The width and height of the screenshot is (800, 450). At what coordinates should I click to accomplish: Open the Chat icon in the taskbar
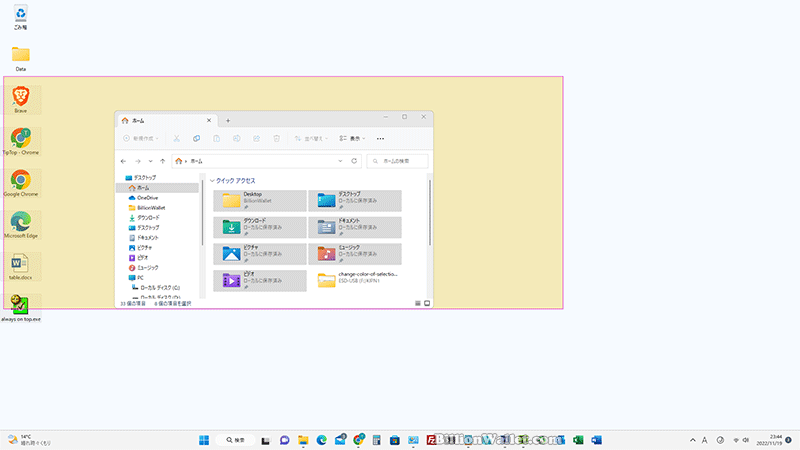[285, 440]
